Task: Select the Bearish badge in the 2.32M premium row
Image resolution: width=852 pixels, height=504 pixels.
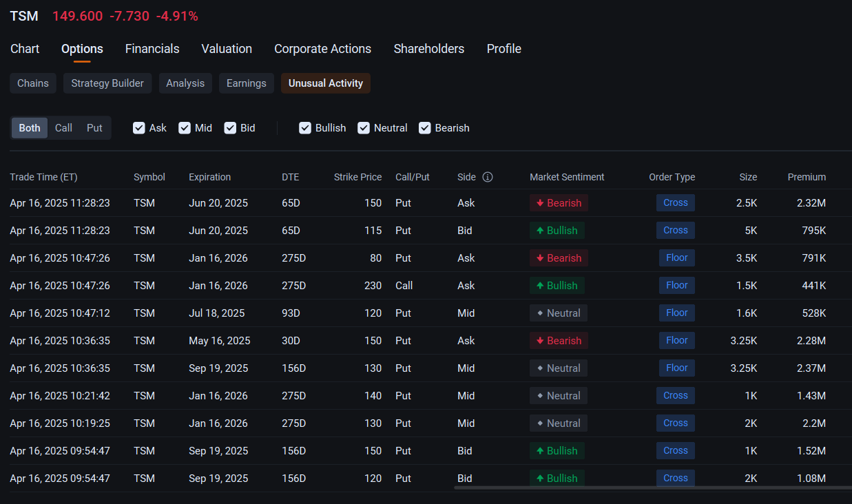Action: 559,203
